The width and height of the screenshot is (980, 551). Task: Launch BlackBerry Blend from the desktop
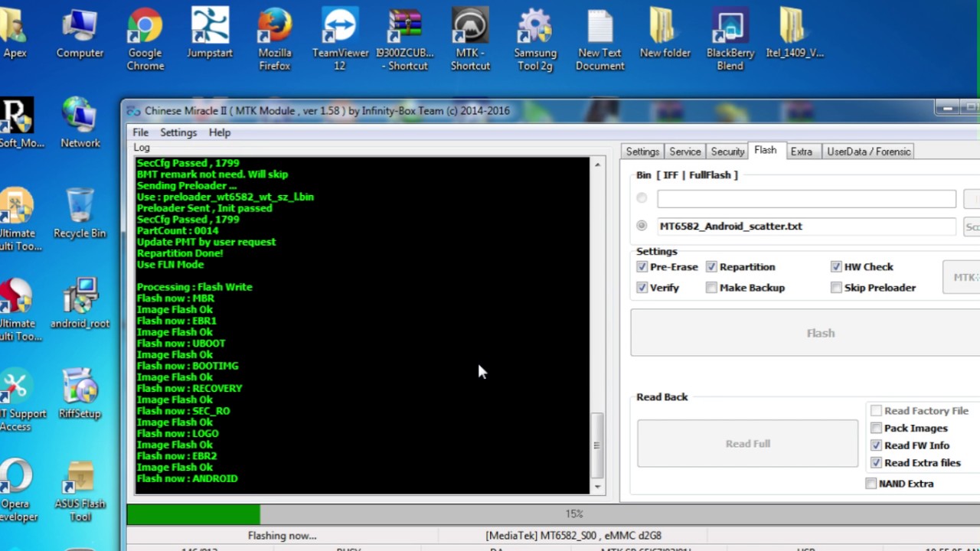click(730, 40)
